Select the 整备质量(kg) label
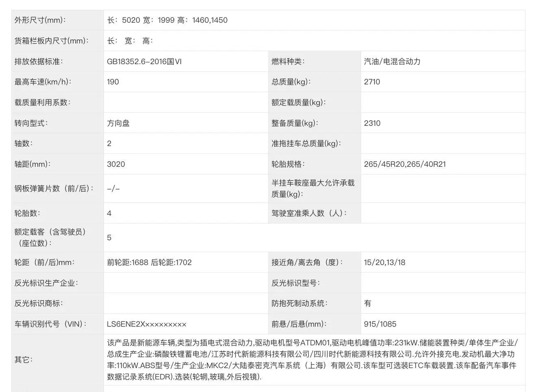 (x=295, y=123)
